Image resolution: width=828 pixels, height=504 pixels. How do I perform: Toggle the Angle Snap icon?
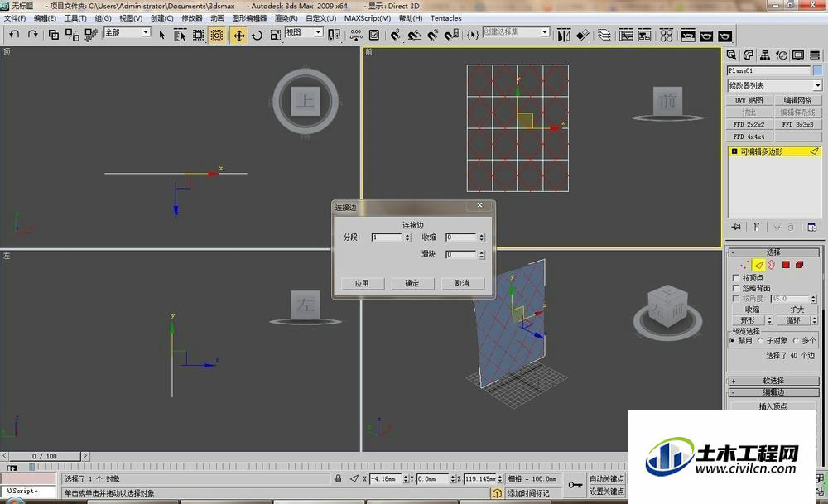[x=415, y=36]
